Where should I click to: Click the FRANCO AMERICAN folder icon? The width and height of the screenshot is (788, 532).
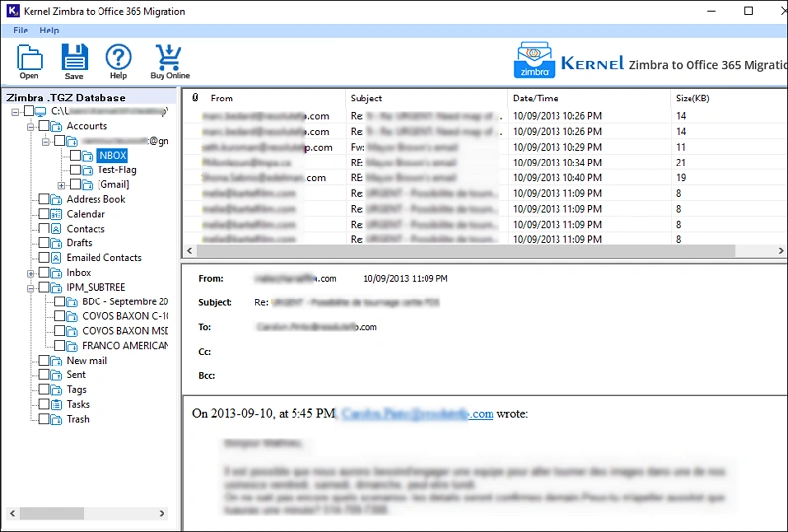click(72, 346)
